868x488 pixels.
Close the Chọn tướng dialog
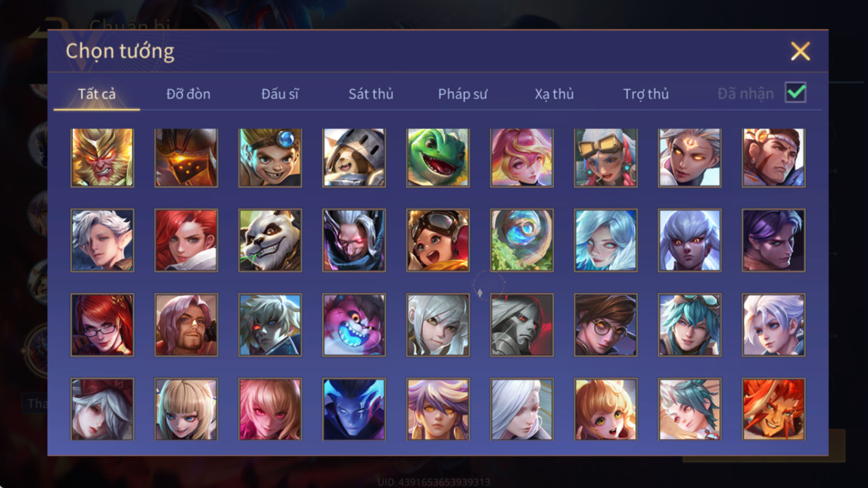coord(800,51)
